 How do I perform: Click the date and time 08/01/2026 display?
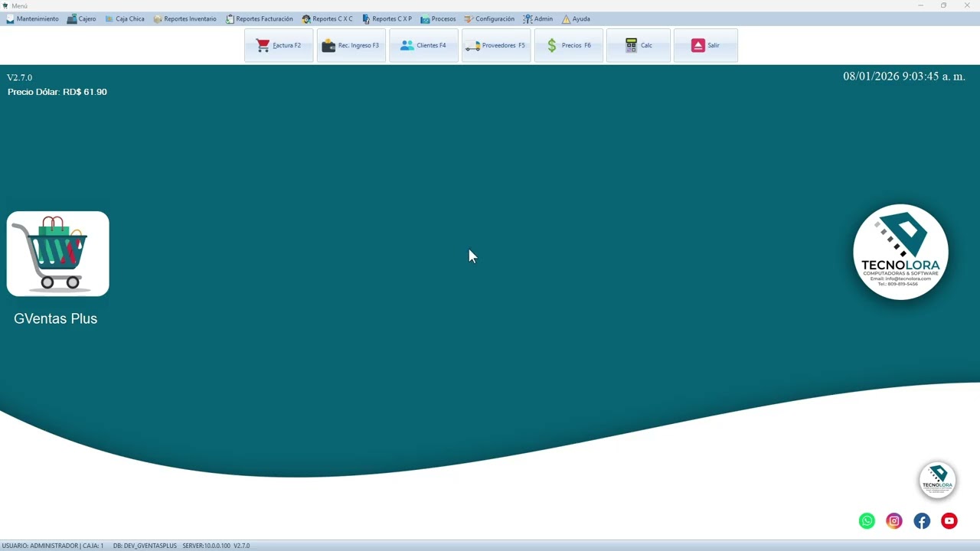click(x=904, y=77)
